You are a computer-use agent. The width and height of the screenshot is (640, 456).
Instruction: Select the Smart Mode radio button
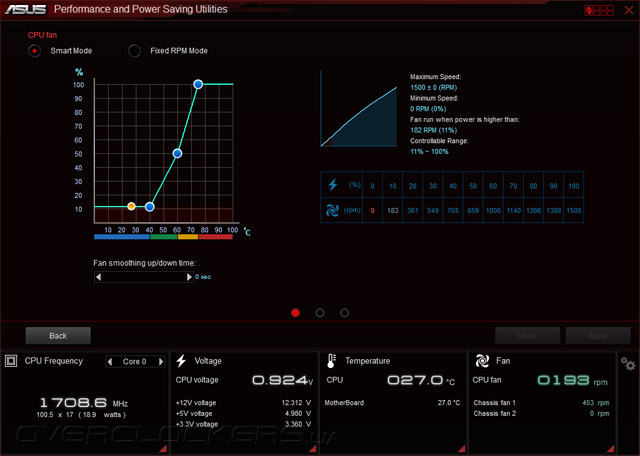pyautogui.click(x=35, y=51)
